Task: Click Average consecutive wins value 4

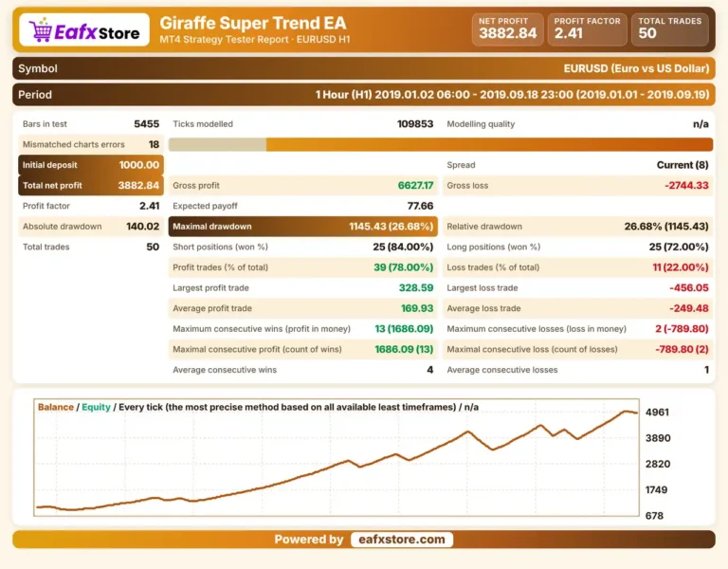Action: point(430,370)
